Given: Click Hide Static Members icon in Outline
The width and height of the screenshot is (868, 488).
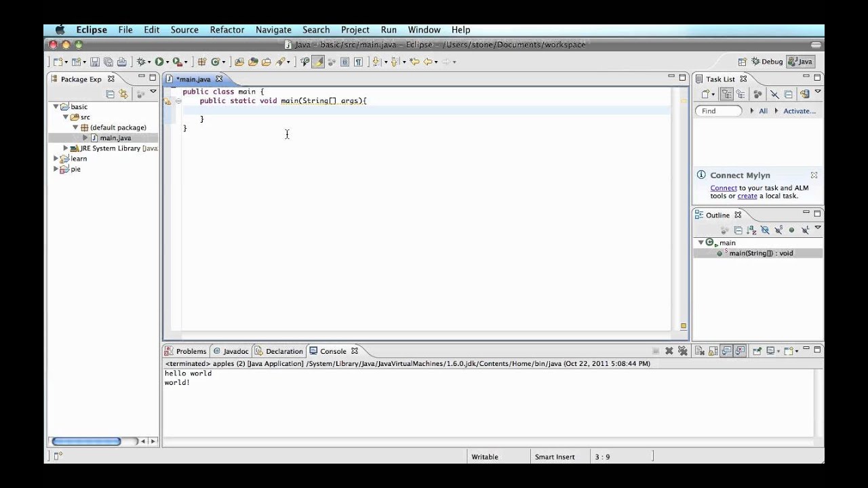Looking at the screenshot, I should tap(778, 230).
